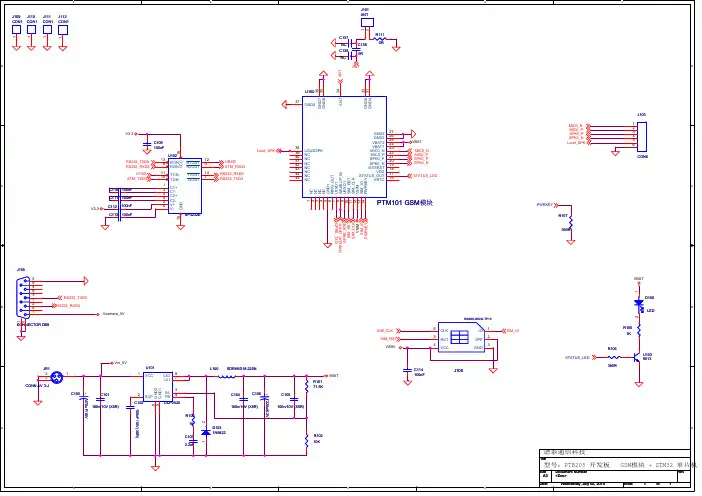Viewport: 702px width, 496px height.
Task: Select resistor R106 near STATUS_LED
Action: click(x=613, y=356)
